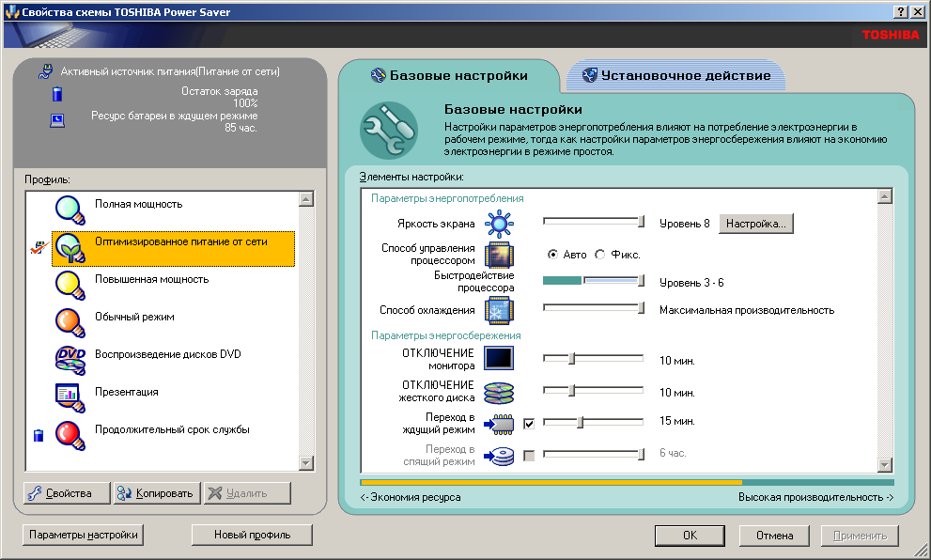
Task: Click the ОТКЛЮЧЕНИЕ жесткого диска timeout slider
Action: (593, 390)
